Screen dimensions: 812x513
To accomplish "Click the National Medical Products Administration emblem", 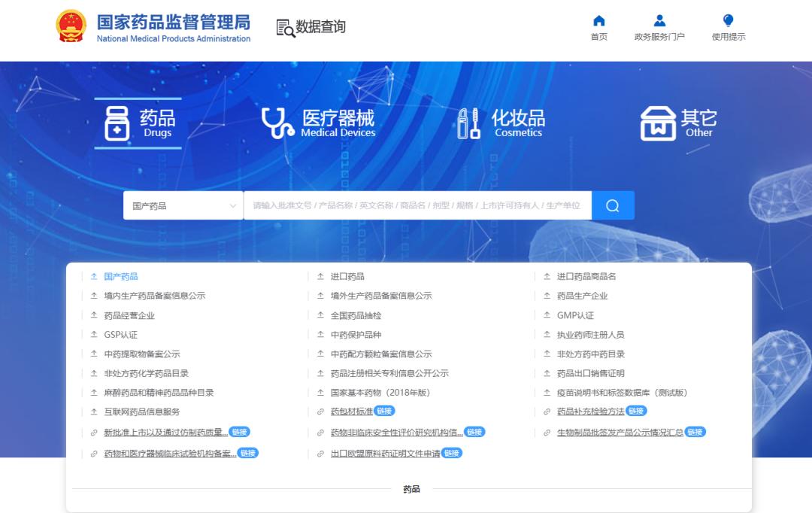I will click(71, 27).
